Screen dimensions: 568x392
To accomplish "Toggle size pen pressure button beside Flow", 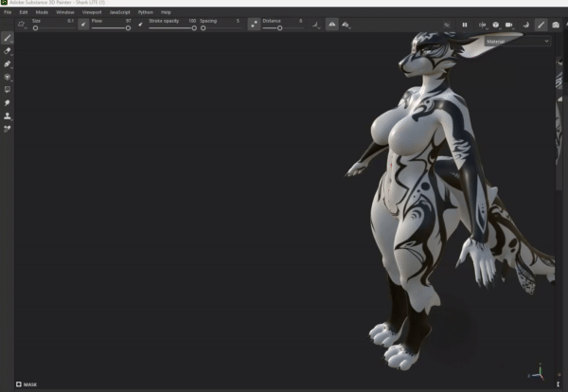I will click(x=84, y=24).
